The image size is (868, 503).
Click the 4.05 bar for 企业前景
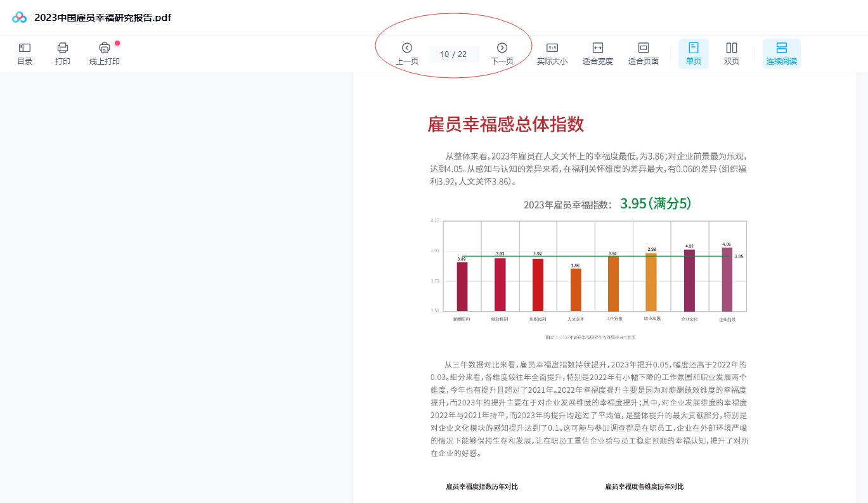[727, 279]
